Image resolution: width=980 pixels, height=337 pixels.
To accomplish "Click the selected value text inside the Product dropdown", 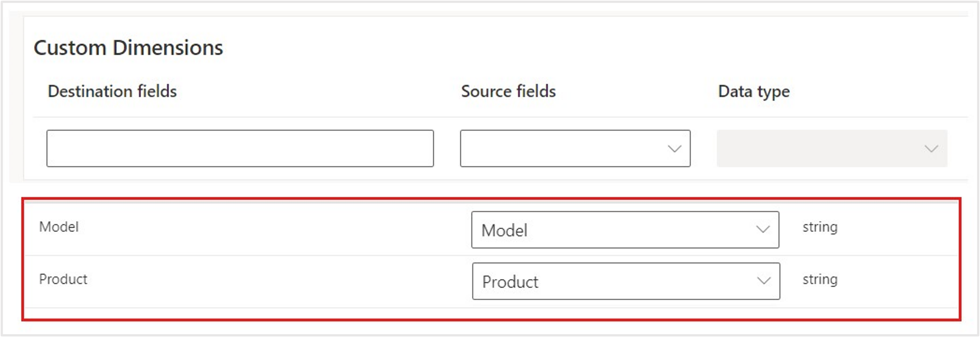I will pos(510,282).
